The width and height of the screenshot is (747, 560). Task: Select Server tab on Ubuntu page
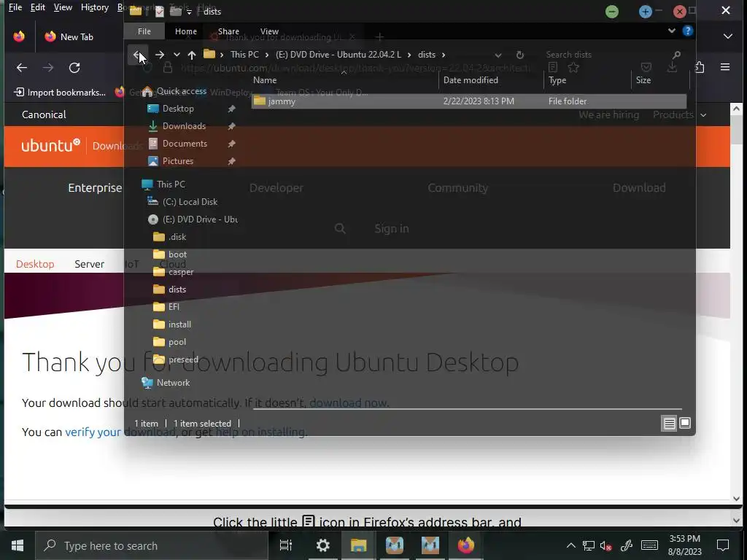pos(89,264)
